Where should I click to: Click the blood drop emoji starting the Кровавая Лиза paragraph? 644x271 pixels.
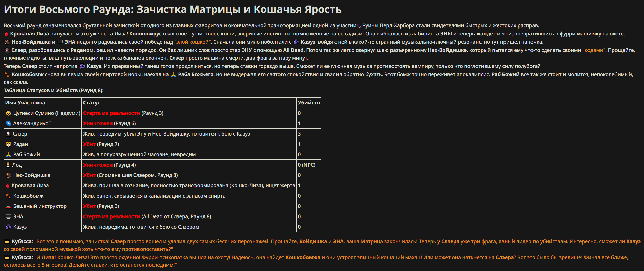pos(6,34)
